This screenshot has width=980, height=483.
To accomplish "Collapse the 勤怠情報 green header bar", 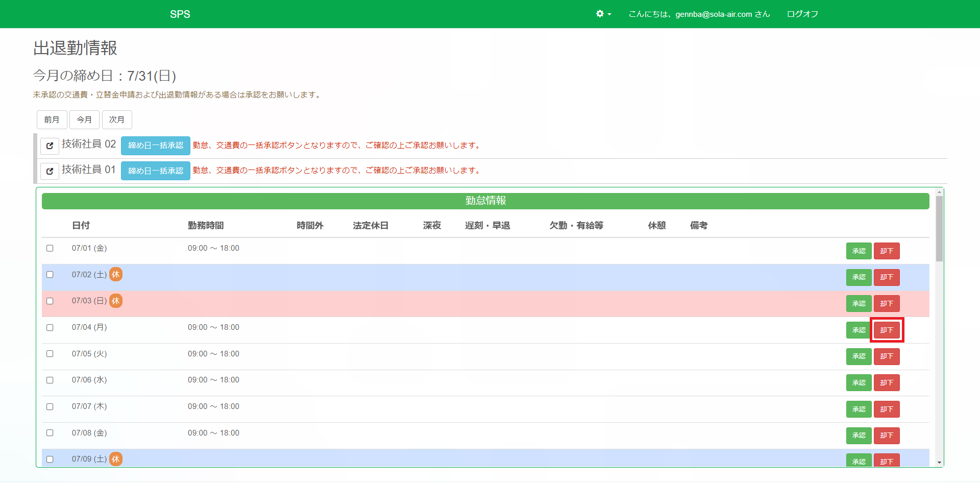I will [x=485, y=201].
